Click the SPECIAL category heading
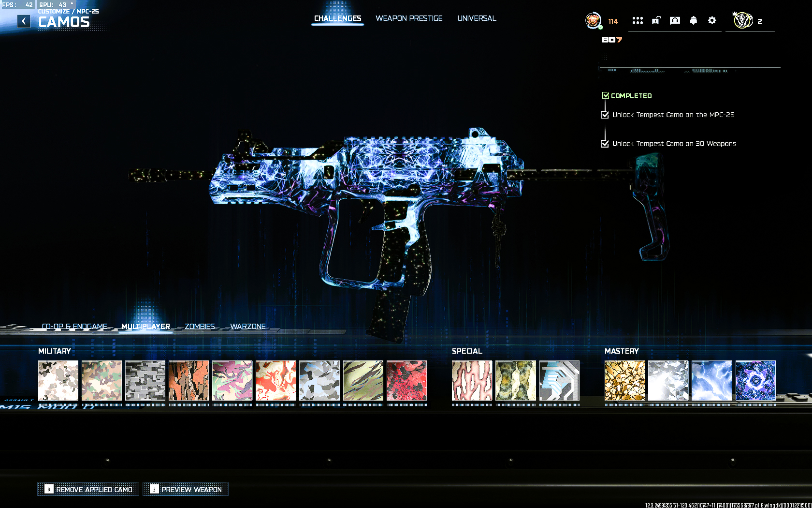The image size is (812, 508). pyautogui.click(x=467, y=351)
